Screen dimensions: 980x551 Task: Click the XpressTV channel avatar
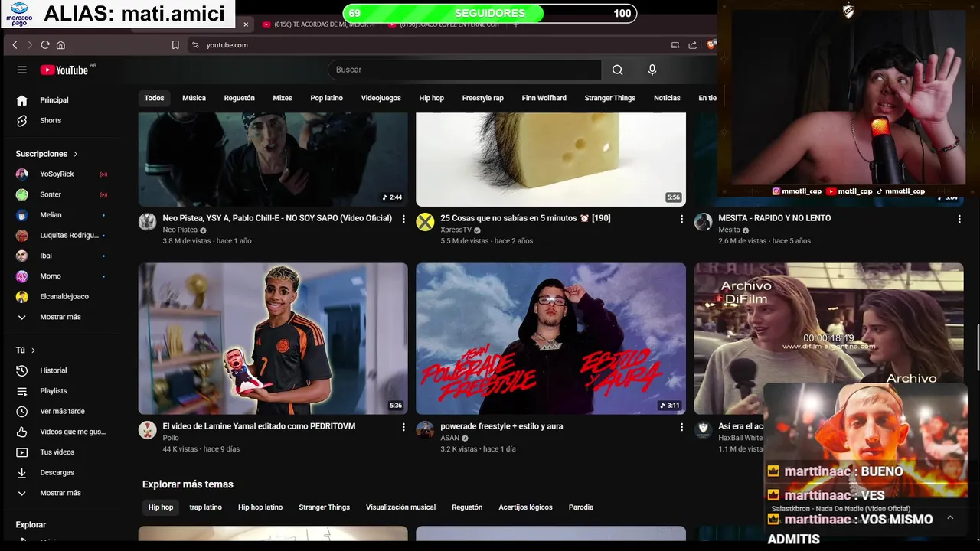[x=425, y=222]
